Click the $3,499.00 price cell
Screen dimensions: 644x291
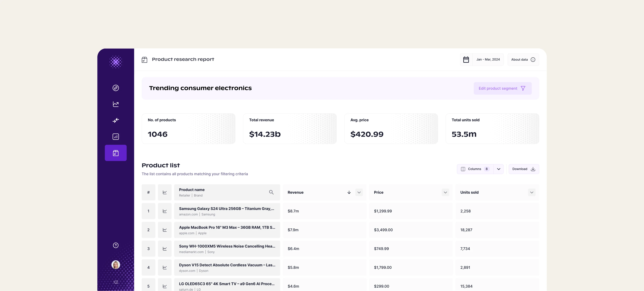click(411, 230)
